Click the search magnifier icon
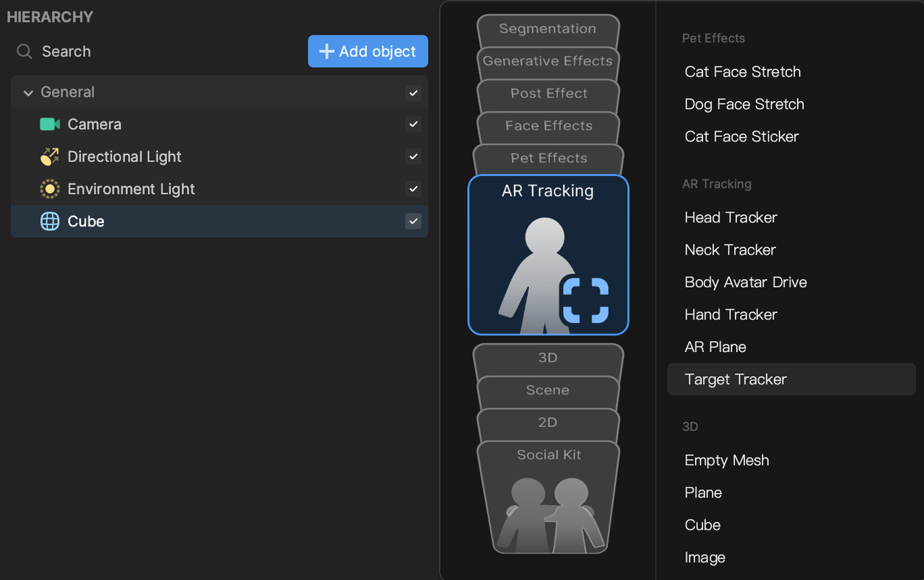924x580 pixels. pyautogui.click(x=25, y=51)
